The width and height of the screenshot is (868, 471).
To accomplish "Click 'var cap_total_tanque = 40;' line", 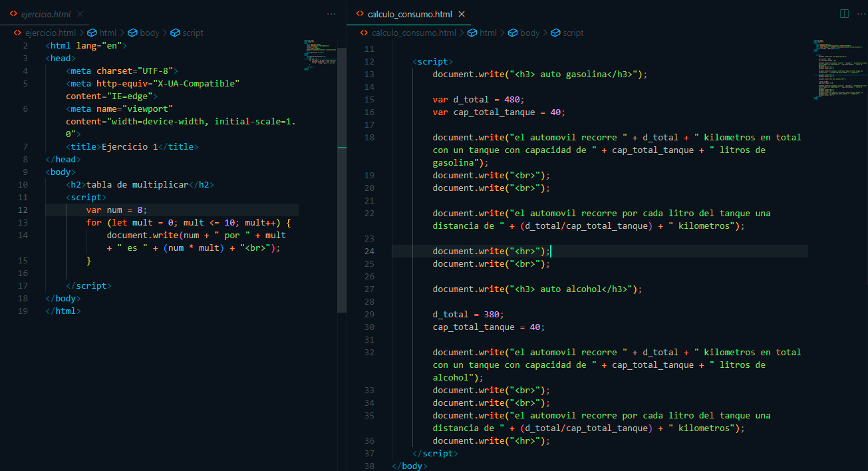I will [x=499, y=112].
